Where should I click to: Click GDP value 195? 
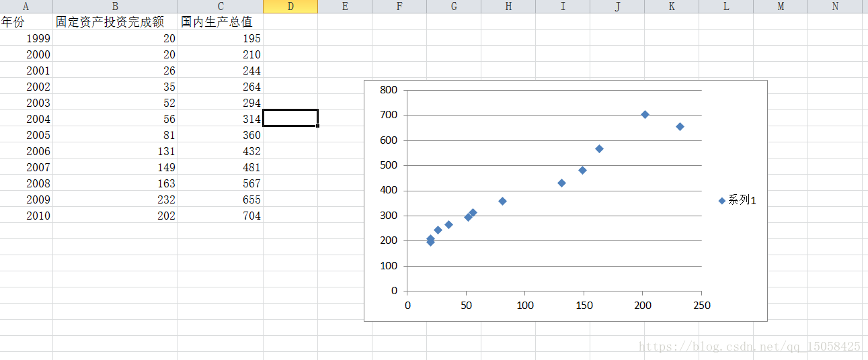[x=221, y=38]
